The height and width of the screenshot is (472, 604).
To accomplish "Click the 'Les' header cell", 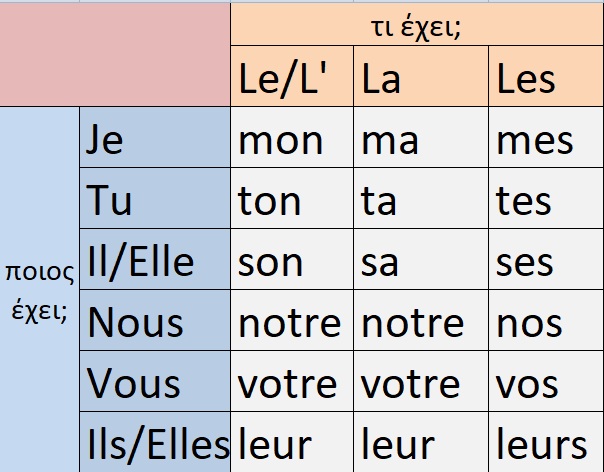I will (x=546, y=76).
